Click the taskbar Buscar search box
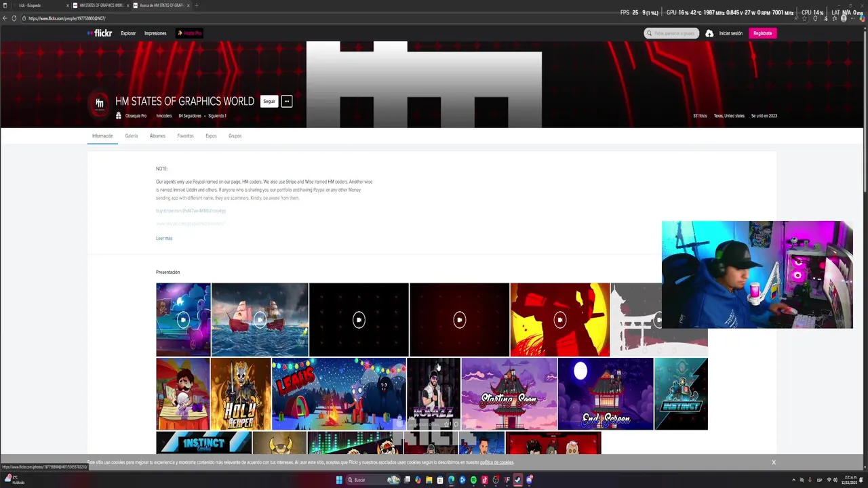Viewport: 868px width, 488px height. [373, 480]
